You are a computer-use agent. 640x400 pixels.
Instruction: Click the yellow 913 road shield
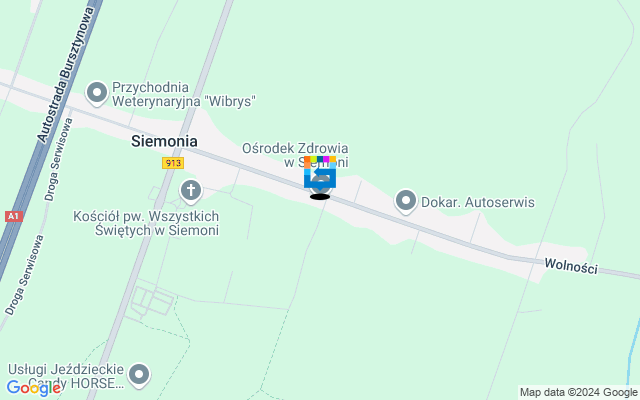click(x=173, y=163)
